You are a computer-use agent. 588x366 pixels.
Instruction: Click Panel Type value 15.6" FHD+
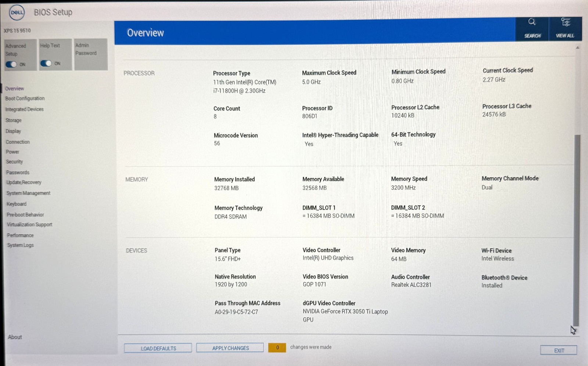pos(228,259)
